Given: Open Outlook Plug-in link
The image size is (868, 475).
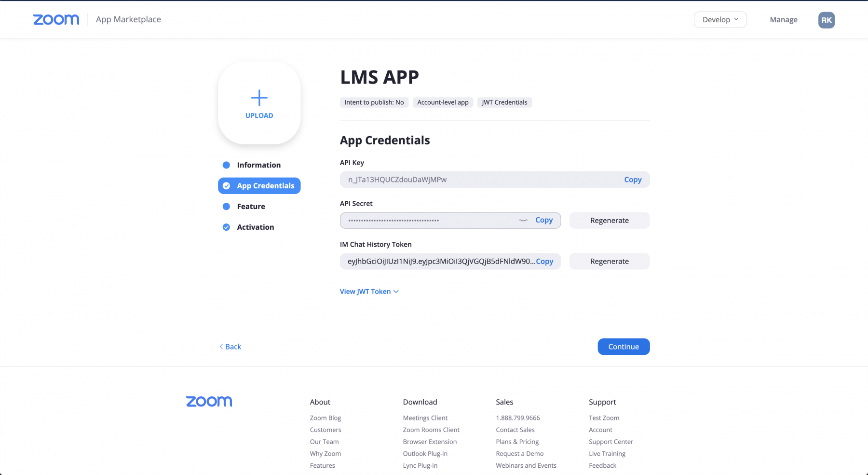Looking at the screenshot, I should 425,454.
